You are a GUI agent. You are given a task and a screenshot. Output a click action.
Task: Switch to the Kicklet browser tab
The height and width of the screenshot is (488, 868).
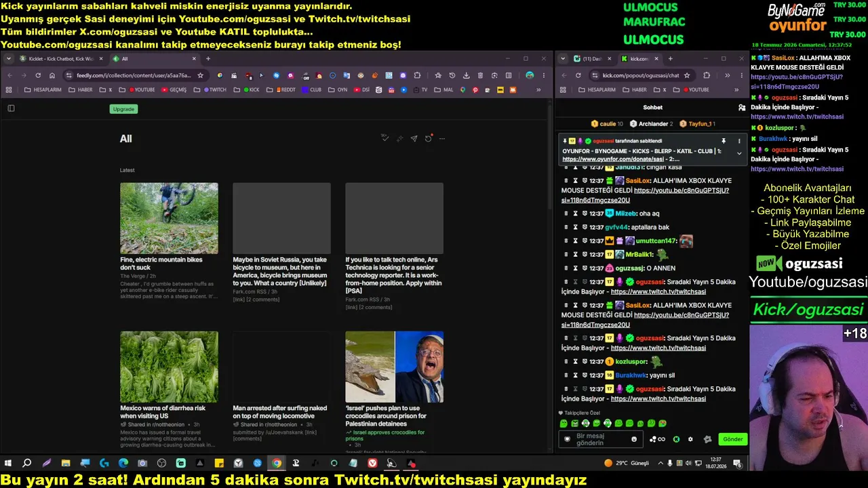tap(62, 59)
